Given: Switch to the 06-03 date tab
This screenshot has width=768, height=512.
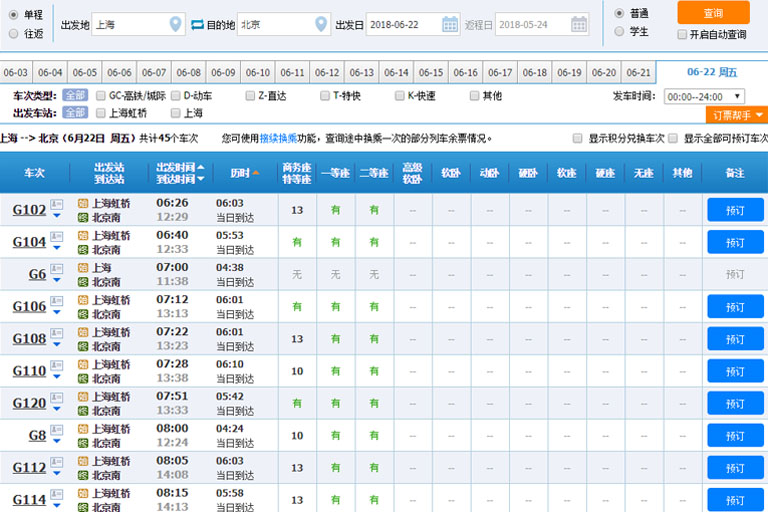Looking at the screenshot, I should [16, 73].
